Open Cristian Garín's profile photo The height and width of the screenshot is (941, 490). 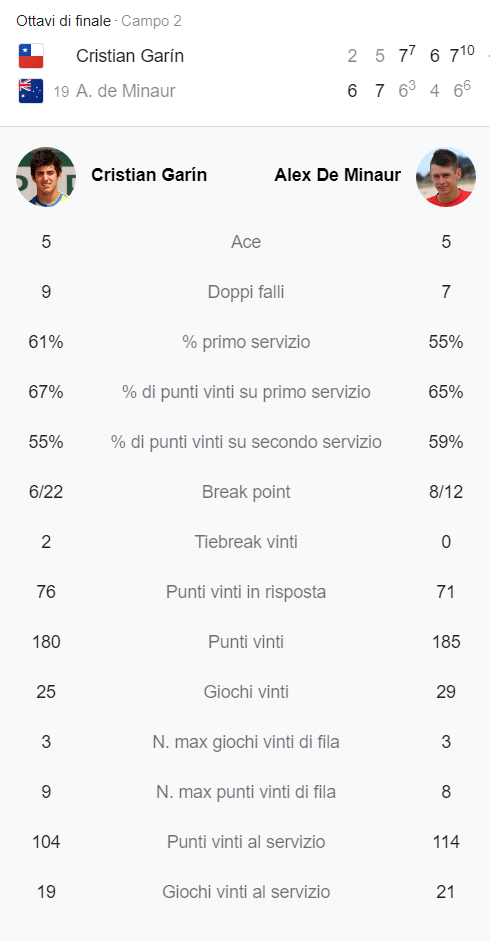coord(46,177)
